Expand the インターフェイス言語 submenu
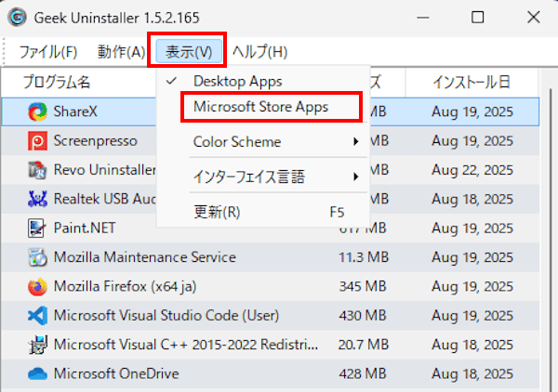558x392 pixels. point(262,176)
